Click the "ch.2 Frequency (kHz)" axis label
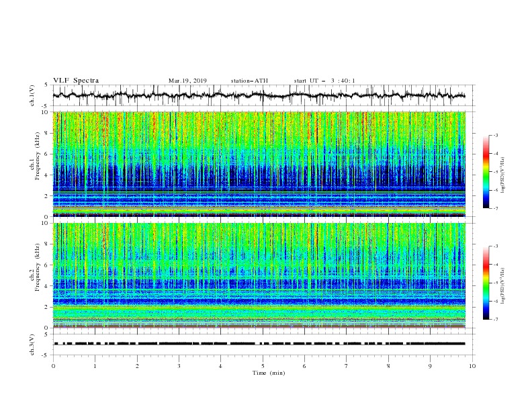 [x=35, y=266]
